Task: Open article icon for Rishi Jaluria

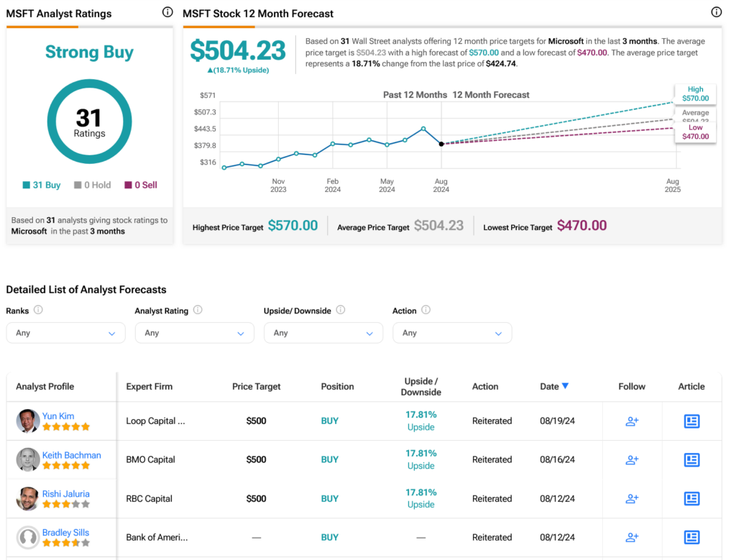Action: [x=691, y=499]
